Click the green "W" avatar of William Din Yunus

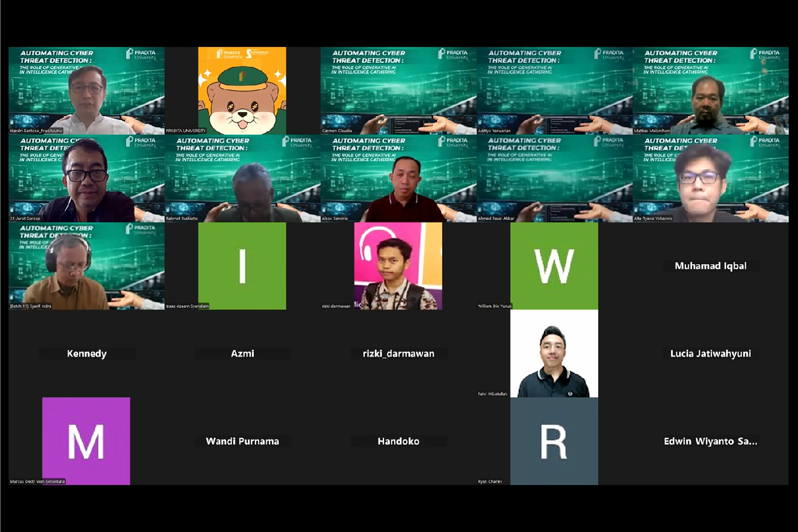[x=554, y=265]
